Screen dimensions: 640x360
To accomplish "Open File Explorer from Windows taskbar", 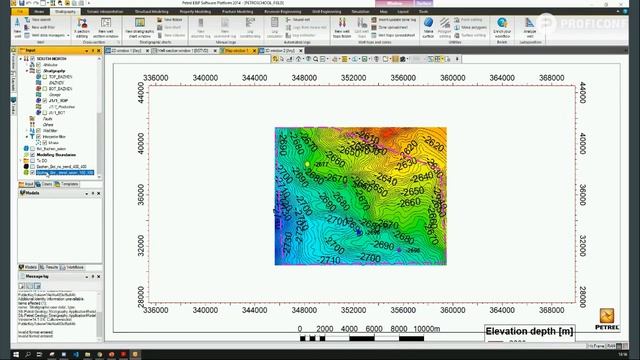I will 87,354.
